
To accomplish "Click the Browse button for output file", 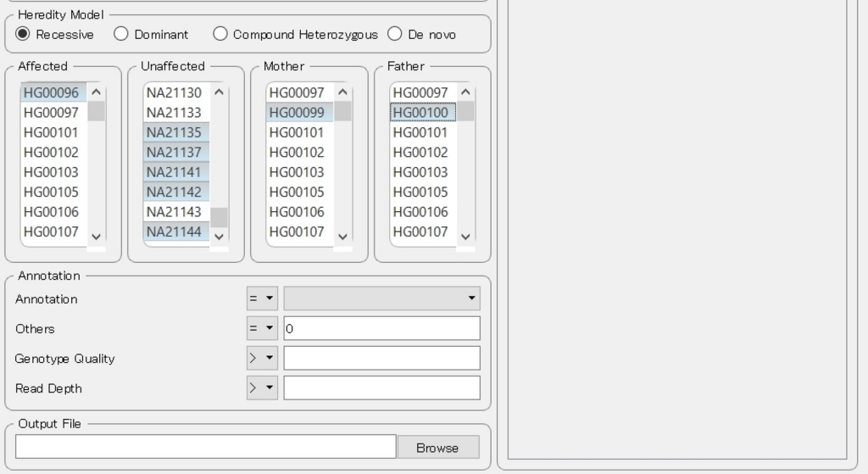I will coord(438,448).
